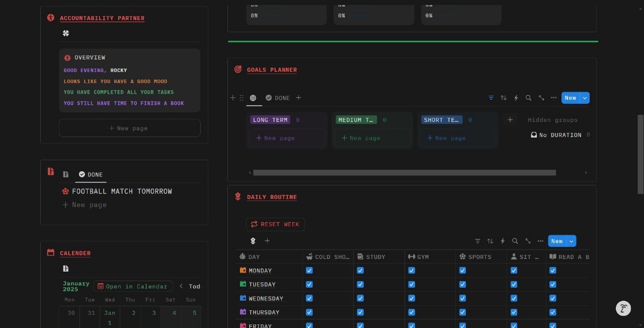Go to previous calendar period chevron
The width and height of the screenshot is (644, 328).
(x=182, y=286)
